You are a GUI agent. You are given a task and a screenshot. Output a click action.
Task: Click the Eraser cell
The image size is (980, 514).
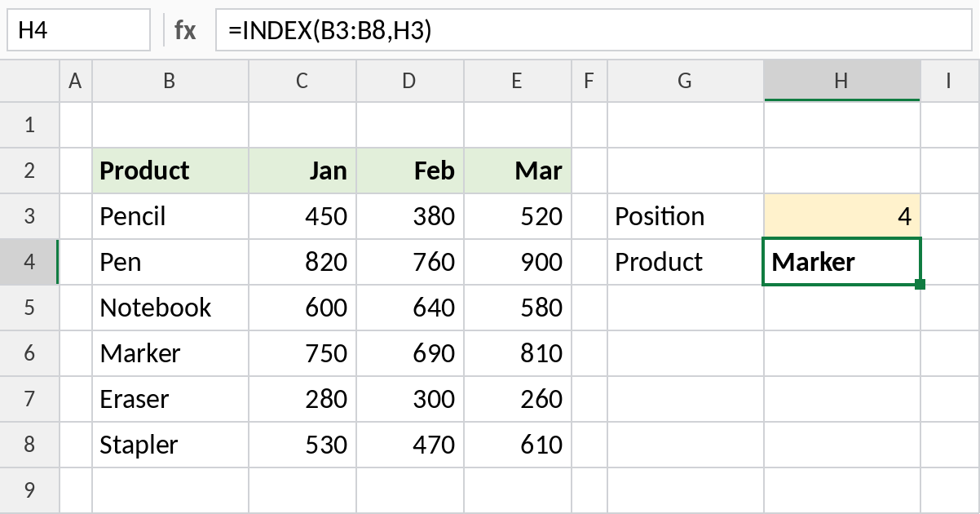click(x=170, y=399)
